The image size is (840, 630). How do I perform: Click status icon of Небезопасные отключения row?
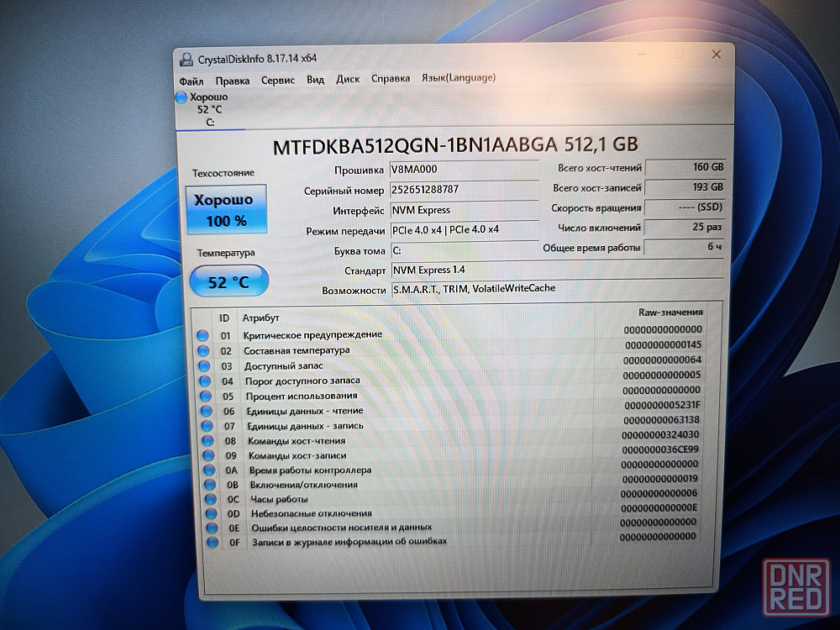click(211, 514)
